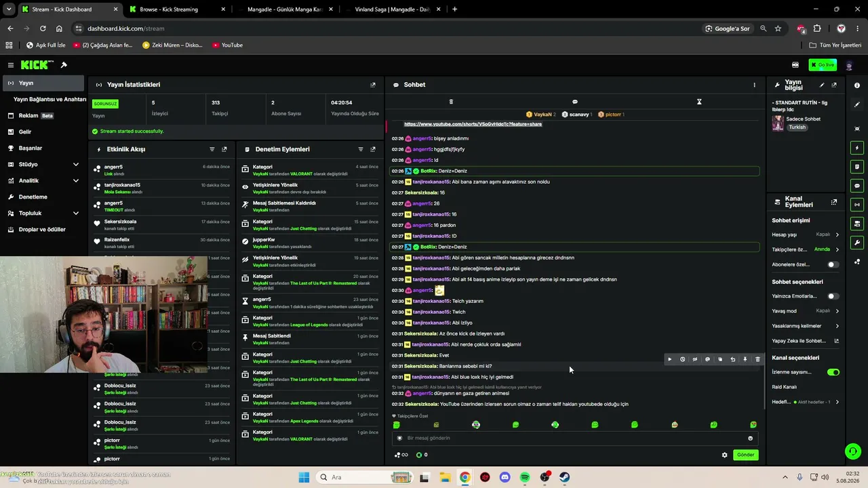Screen dimensions: 868x488
Task: Reply to the hovered chat message
Action: (732, 359)
